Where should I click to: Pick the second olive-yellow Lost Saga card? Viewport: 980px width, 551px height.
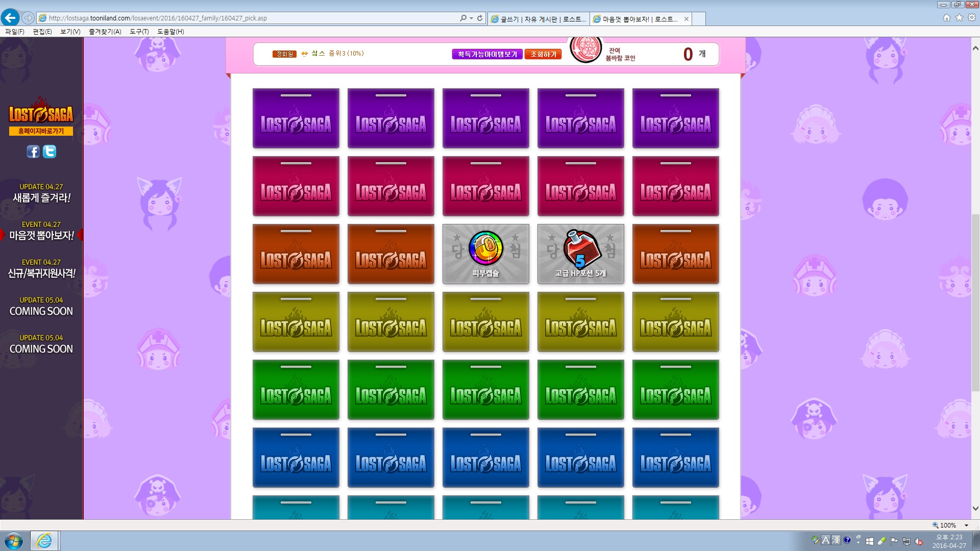391,322
